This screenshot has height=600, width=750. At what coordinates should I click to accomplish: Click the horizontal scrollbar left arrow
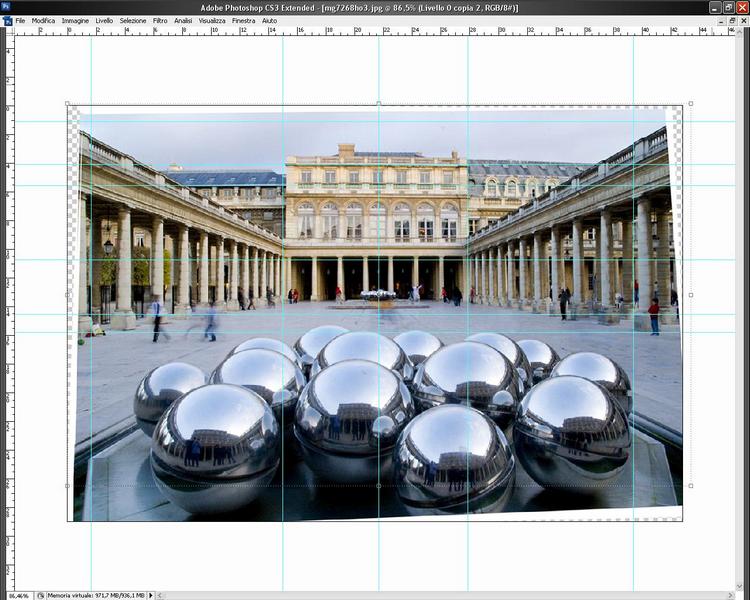[x=160, y=595]
